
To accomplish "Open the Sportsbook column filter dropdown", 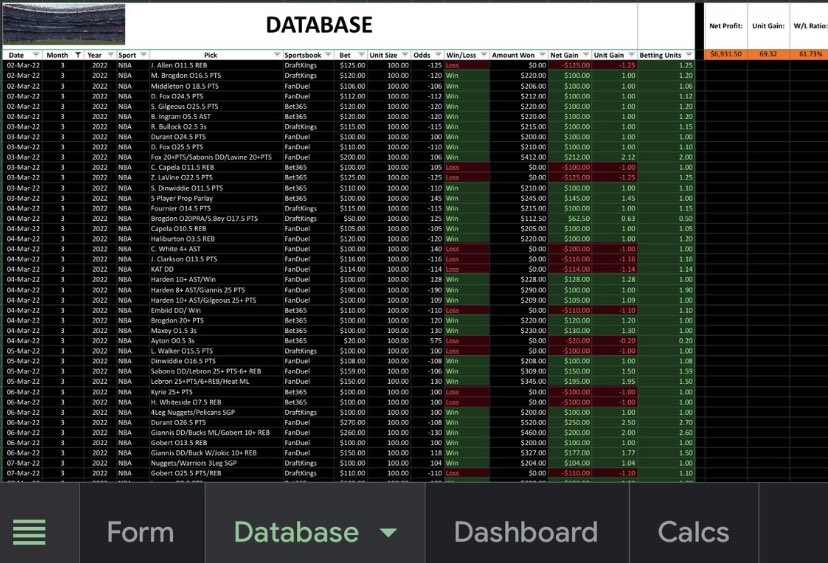I will click(328, 55).
